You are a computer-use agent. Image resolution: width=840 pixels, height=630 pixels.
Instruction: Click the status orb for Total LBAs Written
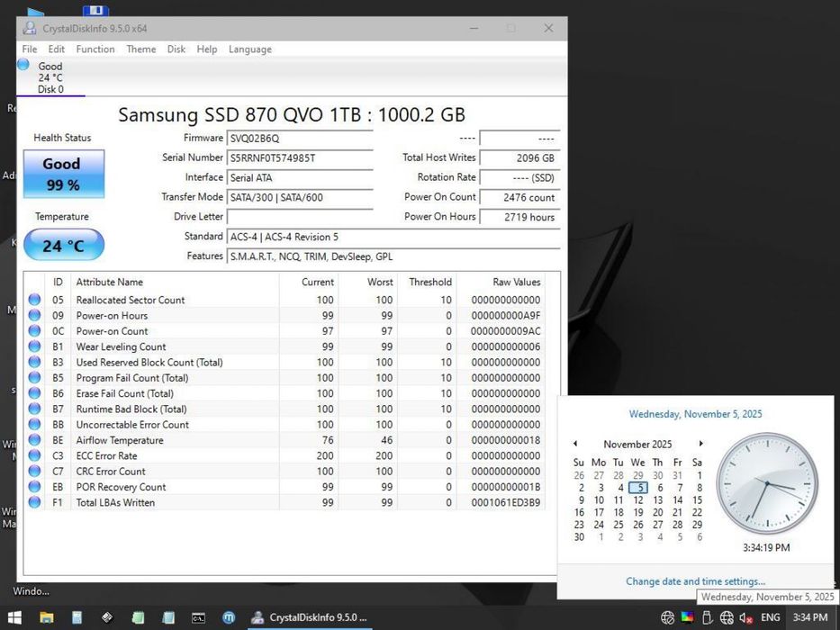pyautogui.click(x=34, y=502)
